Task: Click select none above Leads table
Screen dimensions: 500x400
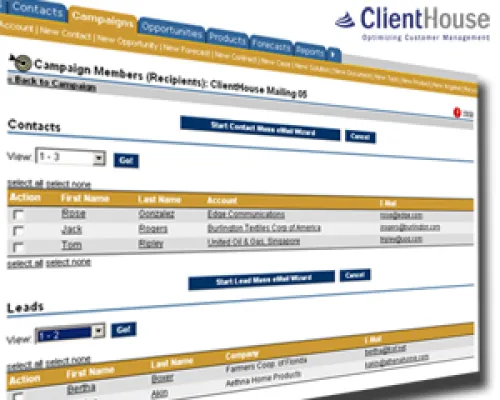Action: tap(68, 361)
